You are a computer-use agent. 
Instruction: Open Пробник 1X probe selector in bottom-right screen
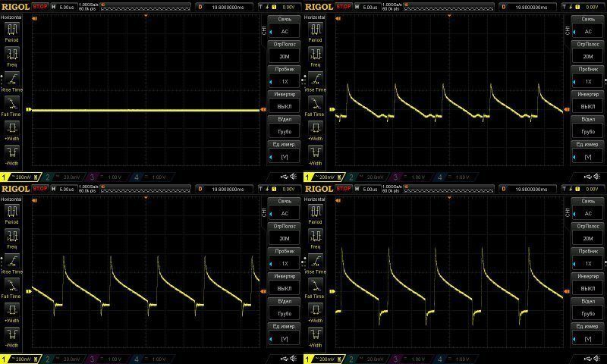[x=588, y=259]
